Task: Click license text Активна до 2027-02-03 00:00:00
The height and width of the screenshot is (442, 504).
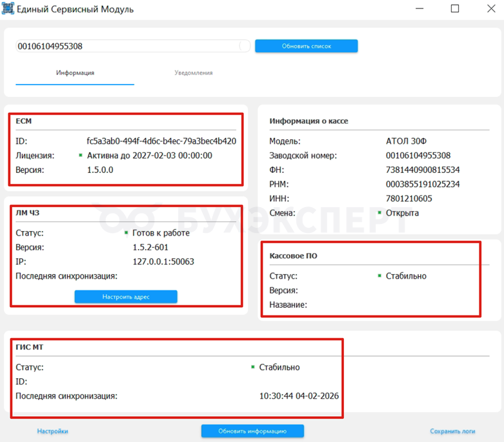Action: (150, 156)
